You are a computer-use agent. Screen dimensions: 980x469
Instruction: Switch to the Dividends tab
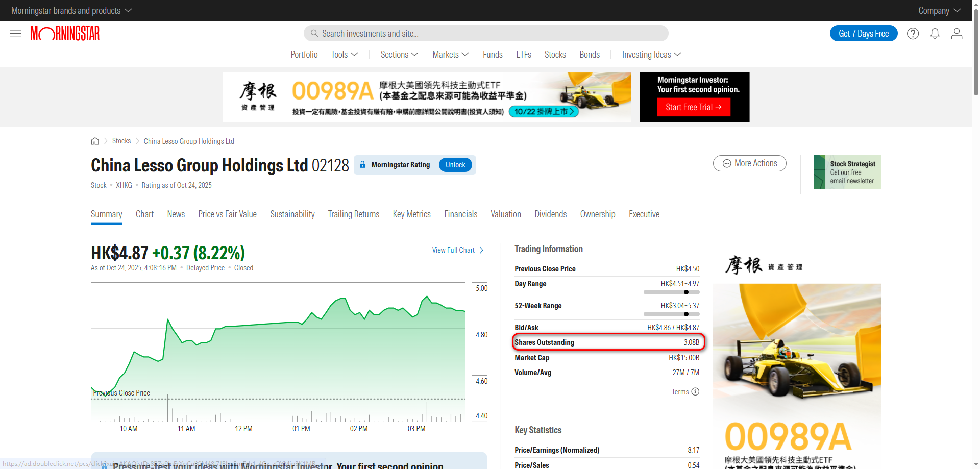click(550, 214)
